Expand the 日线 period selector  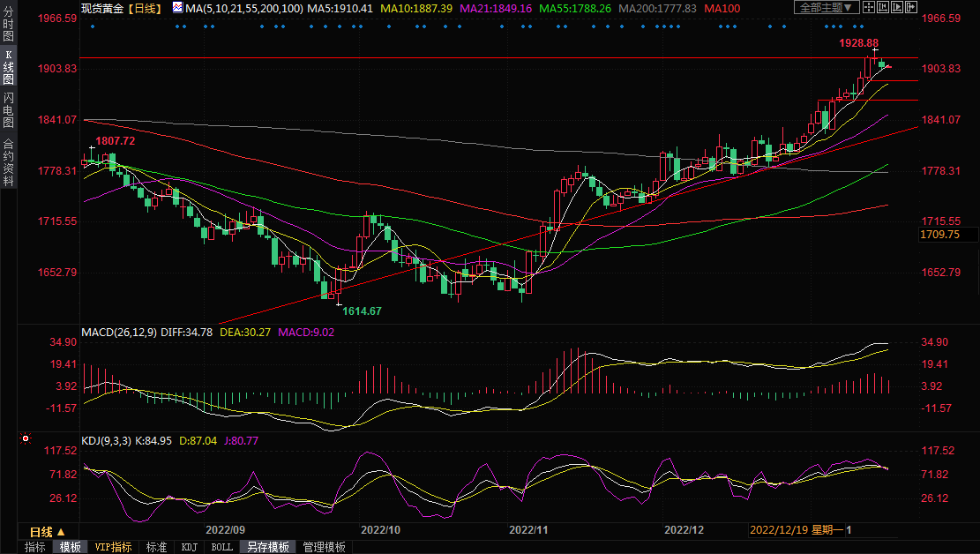tap(47, 532)
